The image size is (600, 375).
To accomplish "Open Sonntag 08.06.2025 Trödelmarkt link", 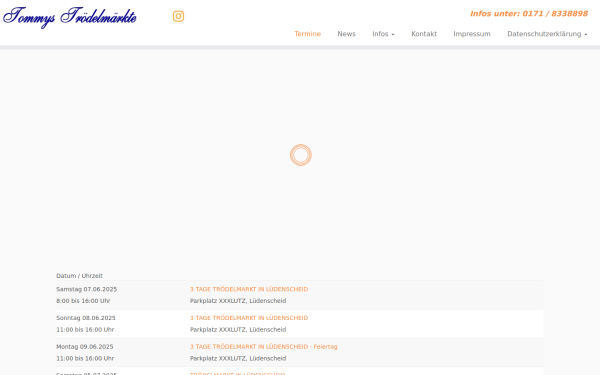I will pos(249,318).
